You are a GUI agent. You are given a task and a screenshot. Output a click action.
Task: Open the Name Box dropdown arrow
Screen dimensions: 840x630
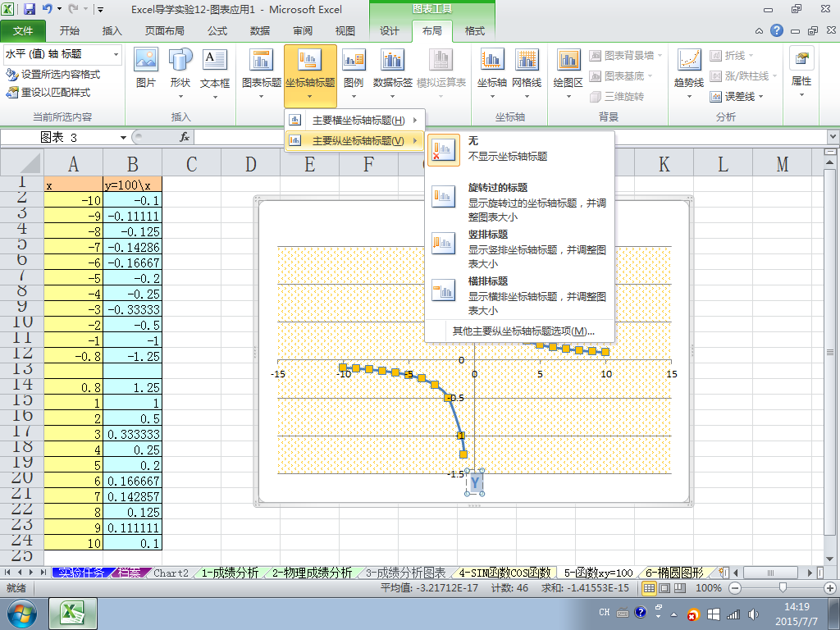(123, 138)
